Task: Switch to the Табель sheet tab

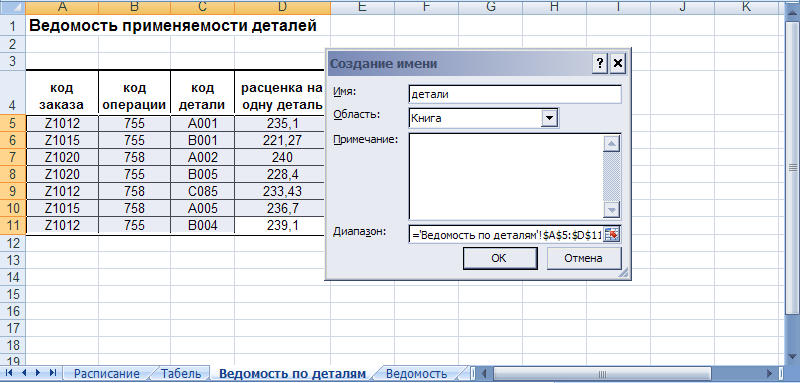Action: pyautogui.click(x=181, y=374)
